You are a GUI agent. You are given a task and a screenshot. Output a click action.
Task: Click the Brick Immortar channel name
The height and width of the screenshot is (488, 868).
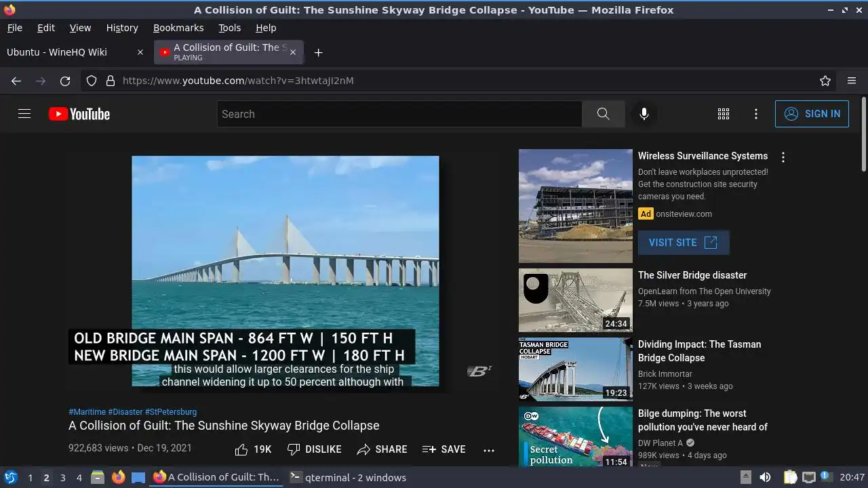(x=665, y=374)
